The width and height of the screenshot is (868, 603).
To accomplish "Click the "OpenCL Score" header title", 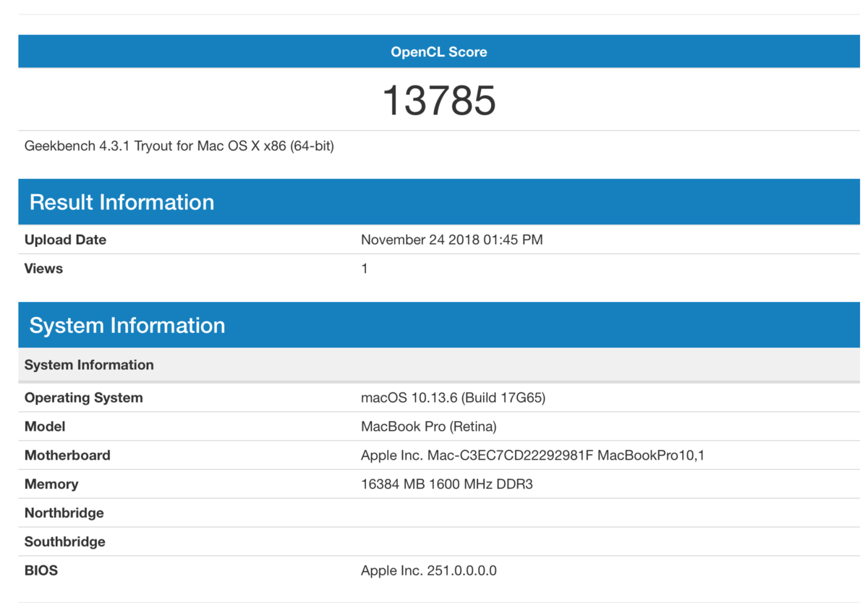I will [x=439, y=52].
